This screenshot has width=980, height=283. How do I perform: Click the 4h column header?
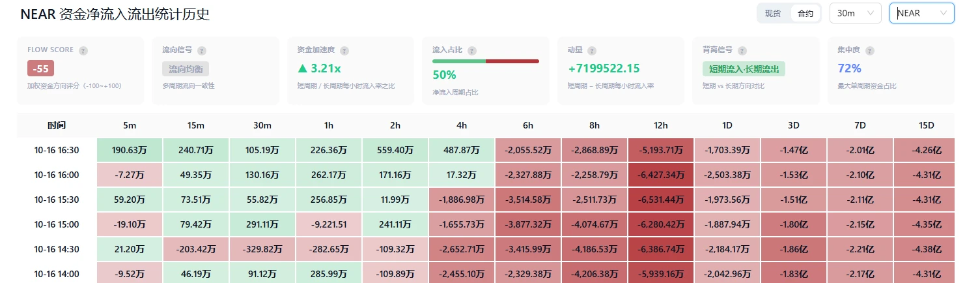coord(462,125)
